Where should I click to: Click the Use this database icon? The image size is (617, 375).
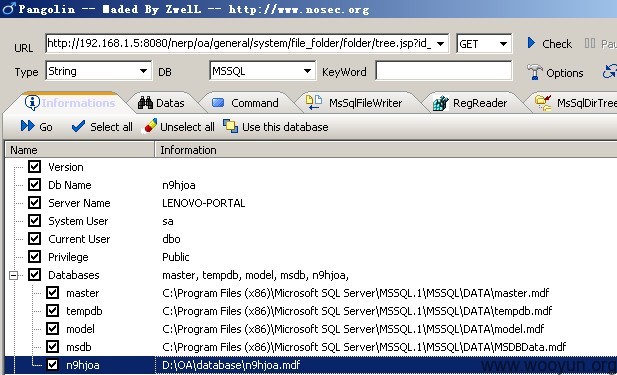tap(230, 126)
